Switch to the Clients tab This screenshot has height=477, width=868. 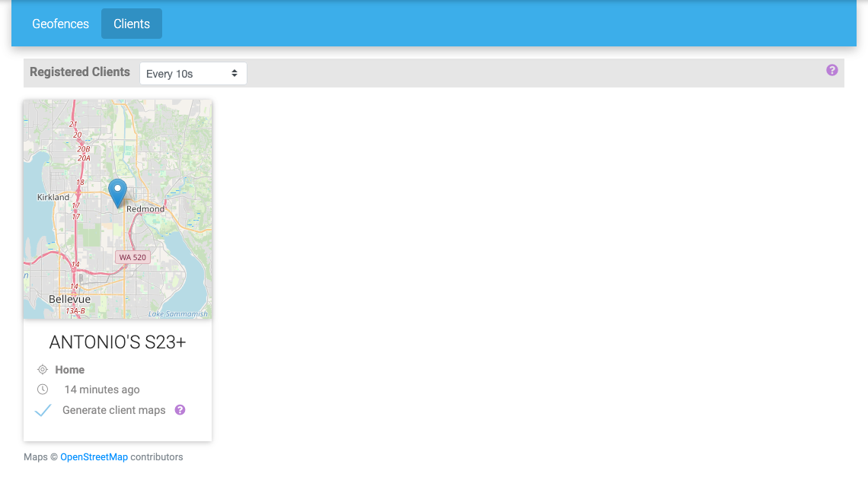pyautogui.click(x=132, y=24)
